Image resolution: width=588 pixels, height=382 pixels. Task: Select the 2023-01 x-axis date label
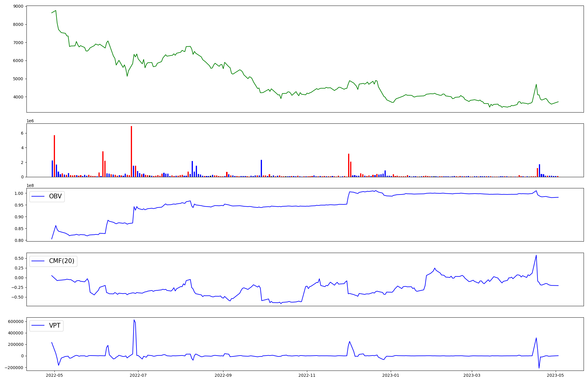tap(391, 375)
